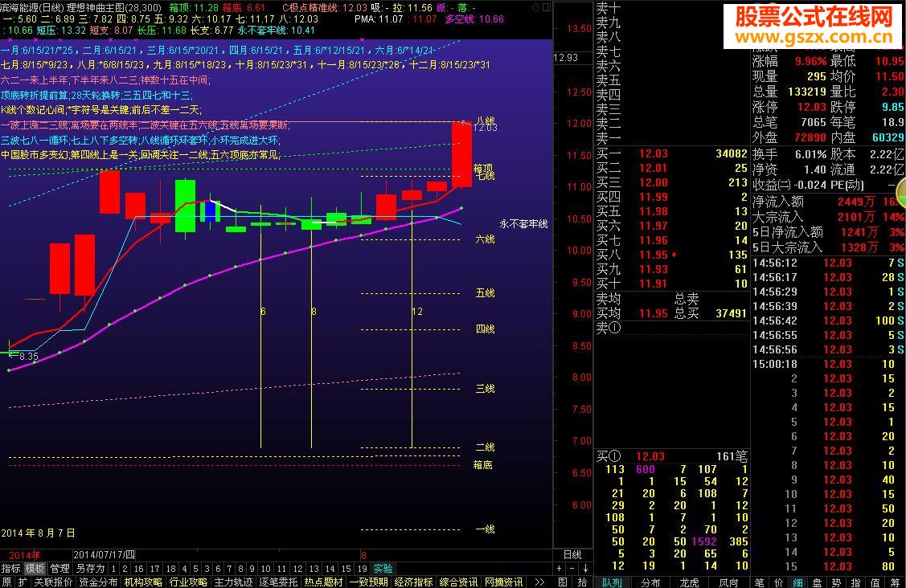Image resolution: width=906 pixels, height=588 pixels.
Task: Zoom out chart with the minus button
Action: [572, 569]
